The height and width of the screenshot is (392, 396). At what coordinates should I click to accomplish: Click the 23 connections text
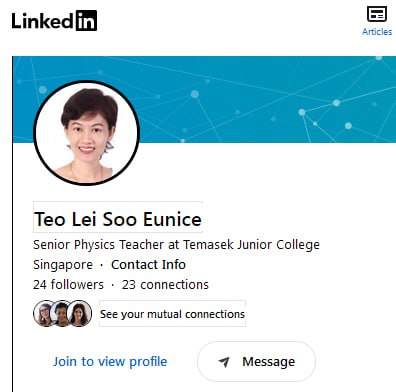[x=165, y=285]
